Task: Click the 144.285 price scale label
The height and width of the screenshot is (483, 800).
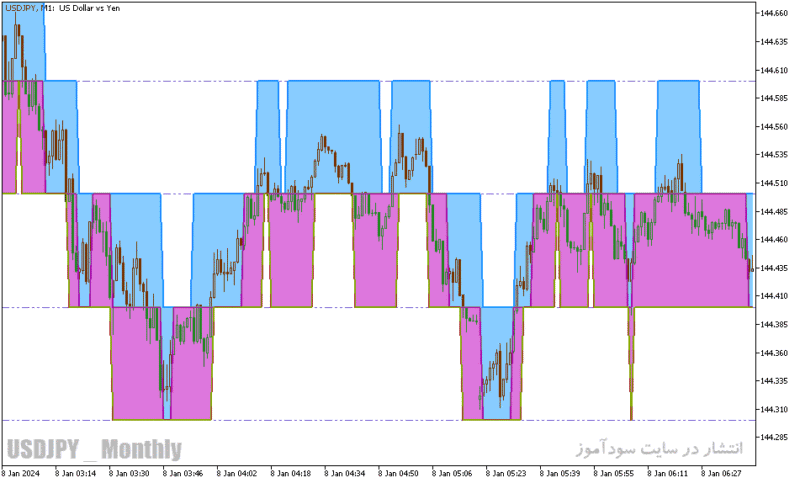Action: coord(773,437)
